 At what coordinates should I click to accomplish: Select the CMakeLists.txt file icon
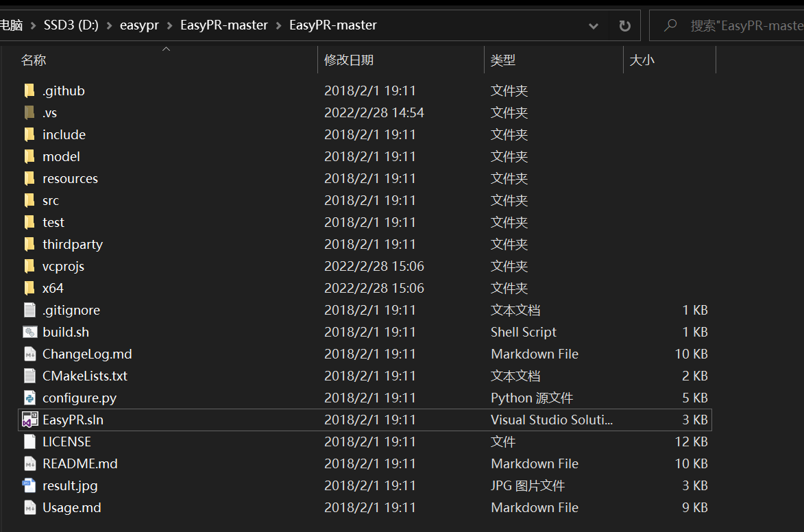click(29, 376)
